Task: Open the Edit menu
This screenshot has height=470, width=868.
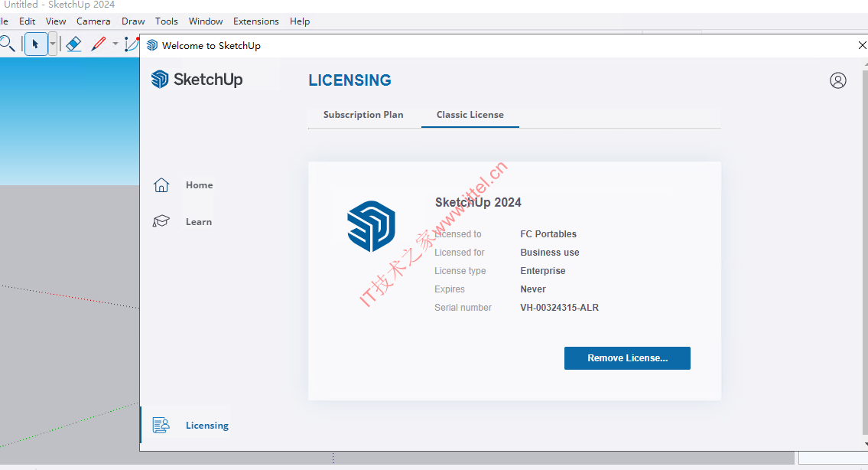Action: pyautogui.click(x=27, y=21)
